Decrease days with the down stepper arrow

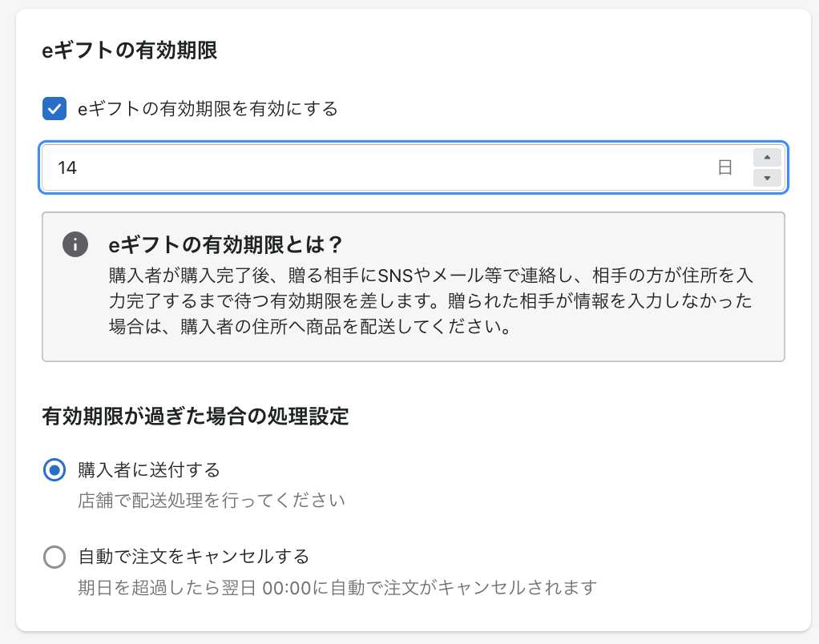click(x=767, y=178)
